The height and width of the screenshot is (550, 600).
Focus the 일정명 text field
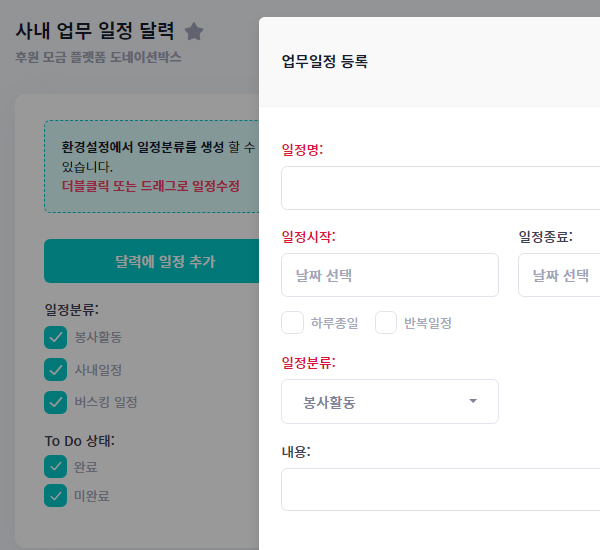(440, 187)
